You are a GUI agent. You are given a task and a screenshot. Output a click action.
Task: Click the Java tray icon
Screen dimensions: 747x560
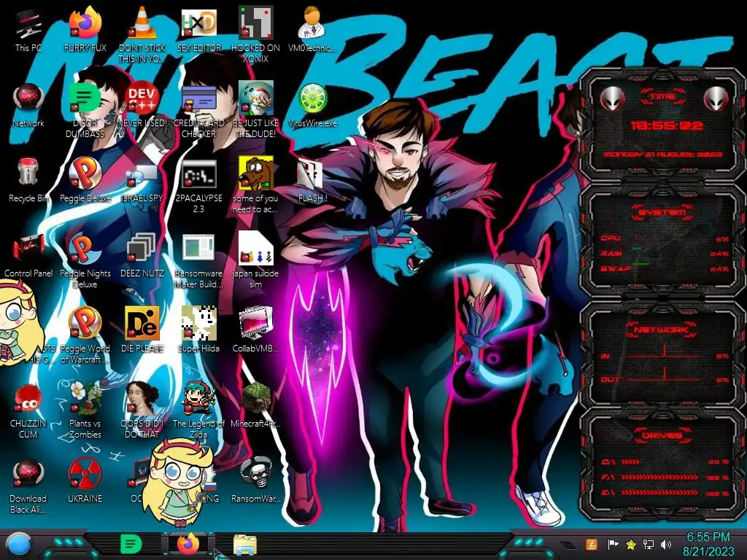point(591,544)
